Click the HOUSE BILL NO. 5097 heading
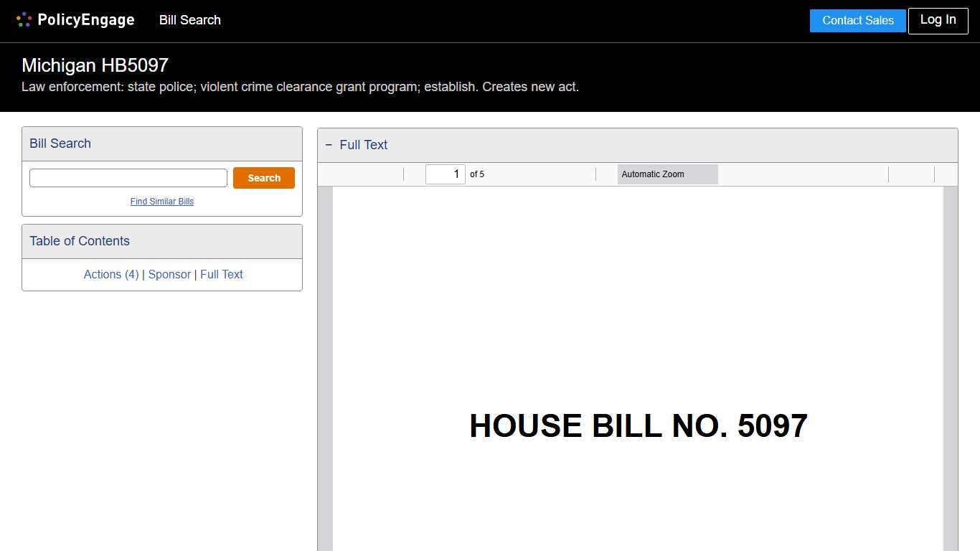 coord(638,426)
